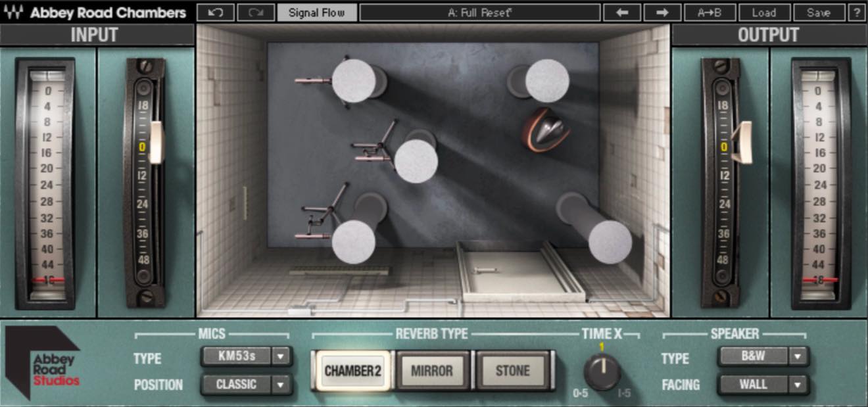The height and width of the screenshot is (407, 868).
Task: Click the arrow beside Classic
Action: click(281, 384)
